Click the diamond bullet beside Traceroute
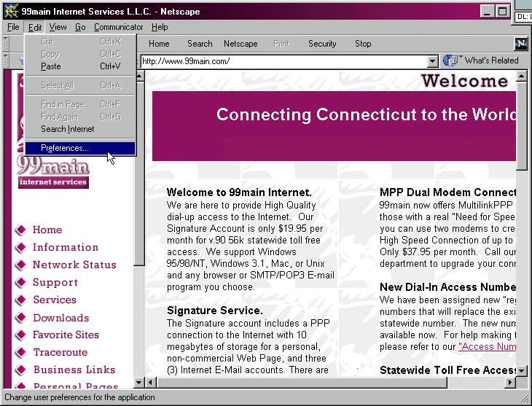This screenshot has height=406, width=532. point(20,352)
